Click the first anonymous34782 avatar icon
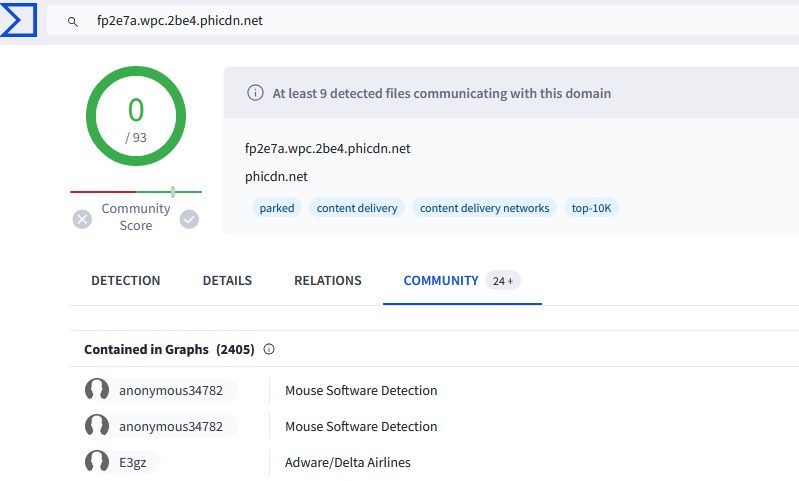Viewport: 799px width, 481px height. [x=97, y=390]
